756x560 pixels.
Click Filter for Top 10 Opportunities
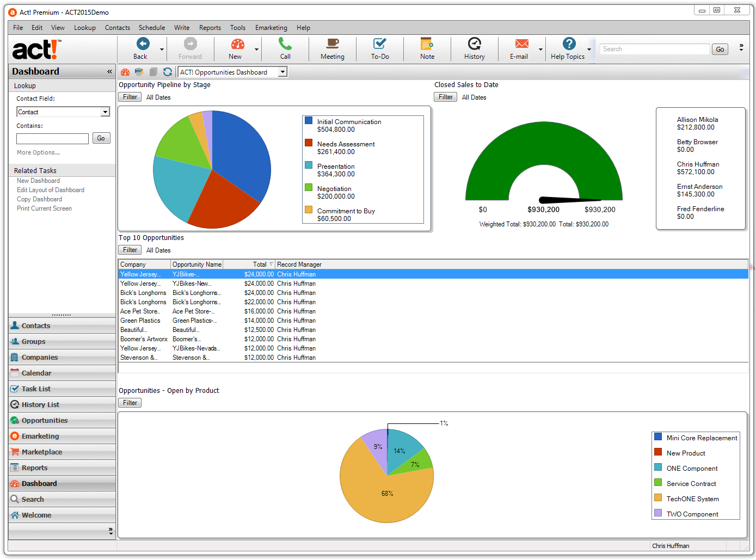(130, 250)
